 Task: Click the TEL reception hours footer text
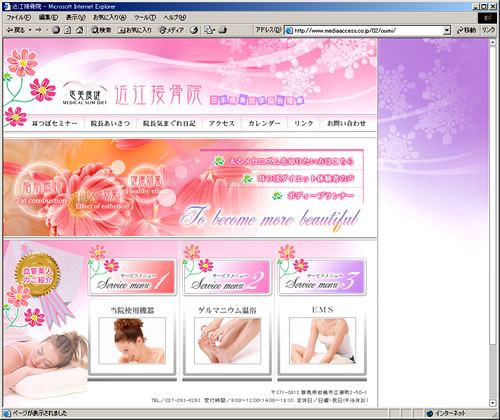coord(260,400)
